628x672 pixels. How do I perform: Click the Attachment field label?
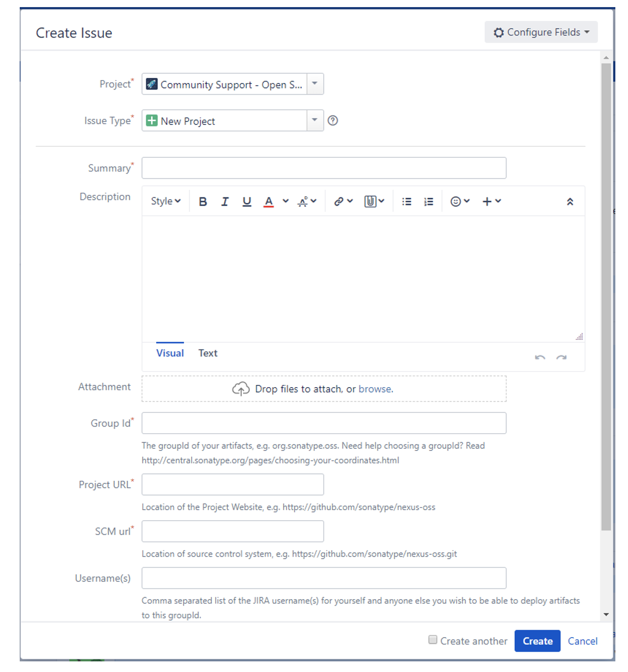pyautogui.click(x=104, y=387)
